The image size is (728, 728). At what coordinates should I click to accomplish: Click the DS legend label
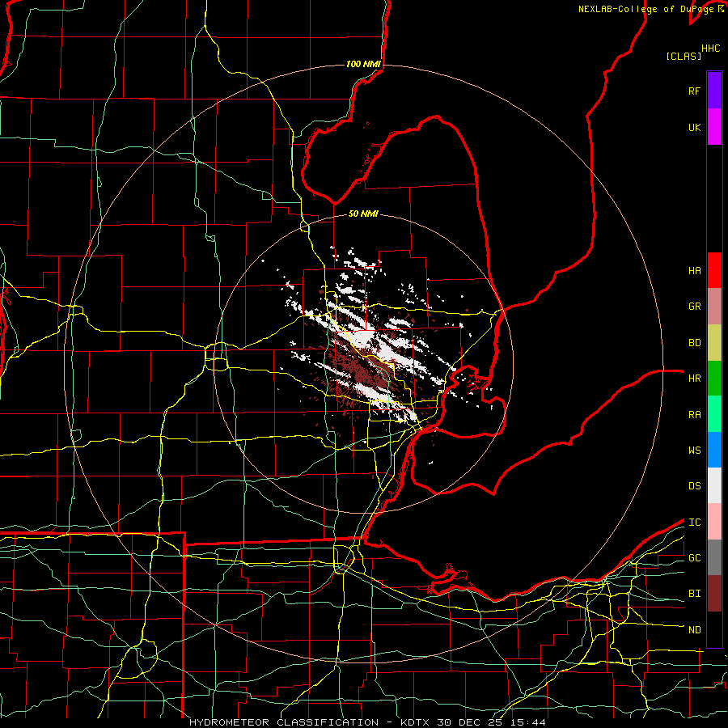pos(694,486)
